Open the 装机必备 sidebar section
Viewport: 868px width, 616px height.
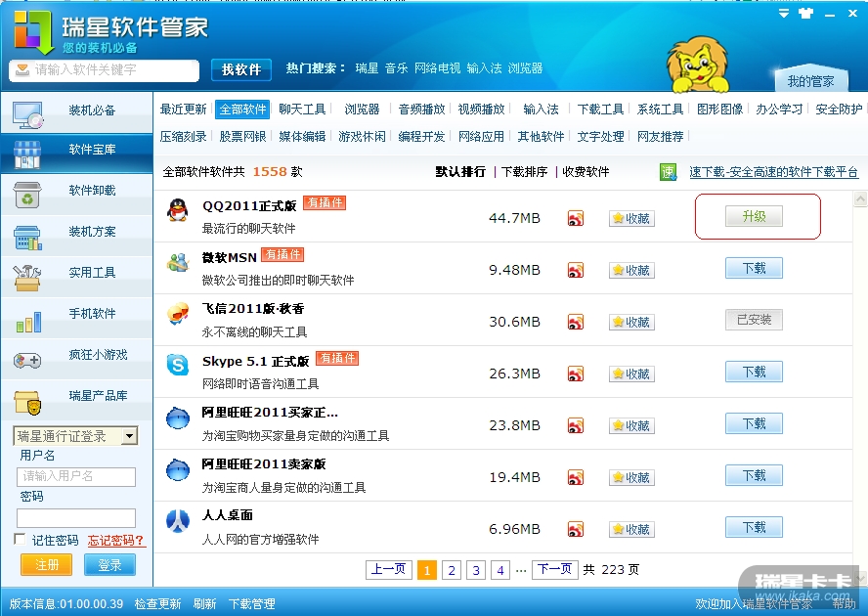(76, 112)
